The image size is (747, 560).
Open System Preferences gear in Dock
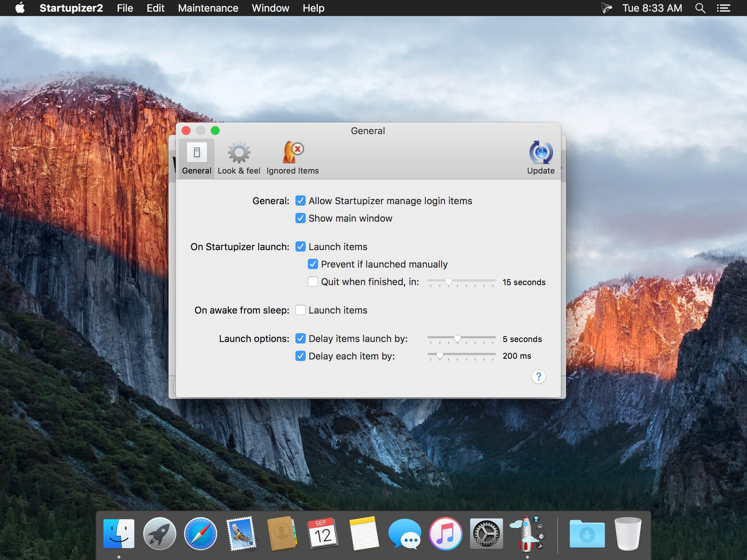coord(486,533)
